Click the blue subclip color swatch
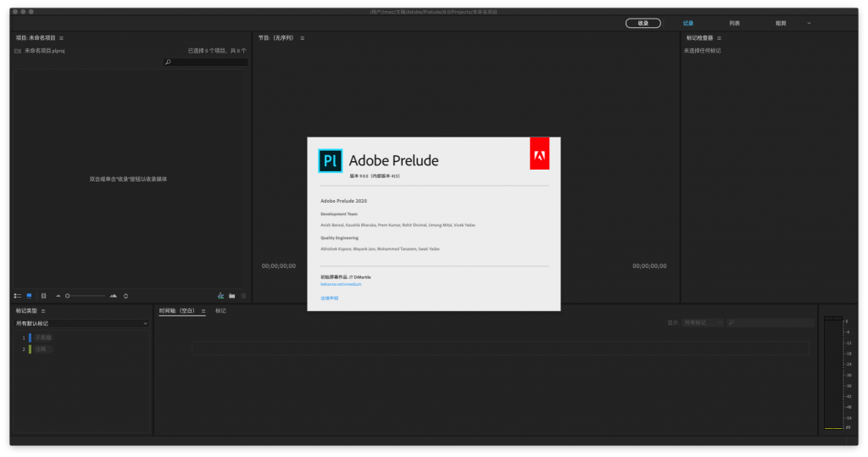 point(30,338)
